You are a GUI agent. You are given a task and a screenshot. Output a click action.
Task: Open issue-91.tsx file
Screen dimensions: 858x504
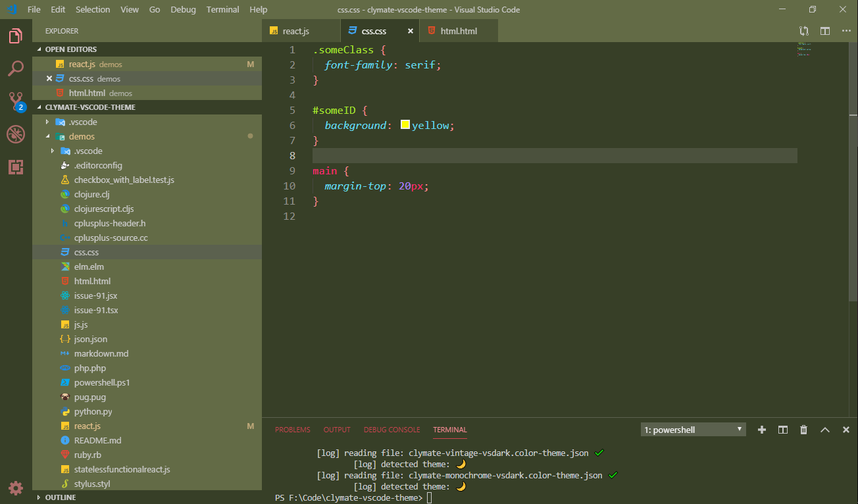coord(147,310)
